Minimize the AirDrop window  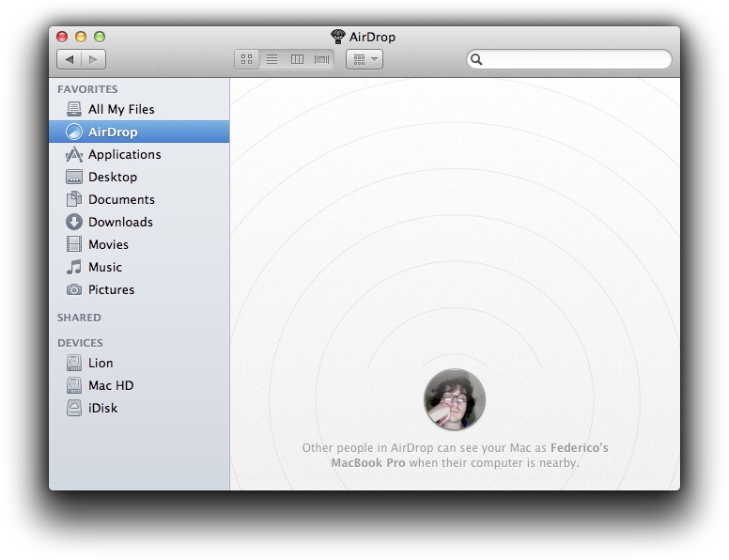[81, 37]
